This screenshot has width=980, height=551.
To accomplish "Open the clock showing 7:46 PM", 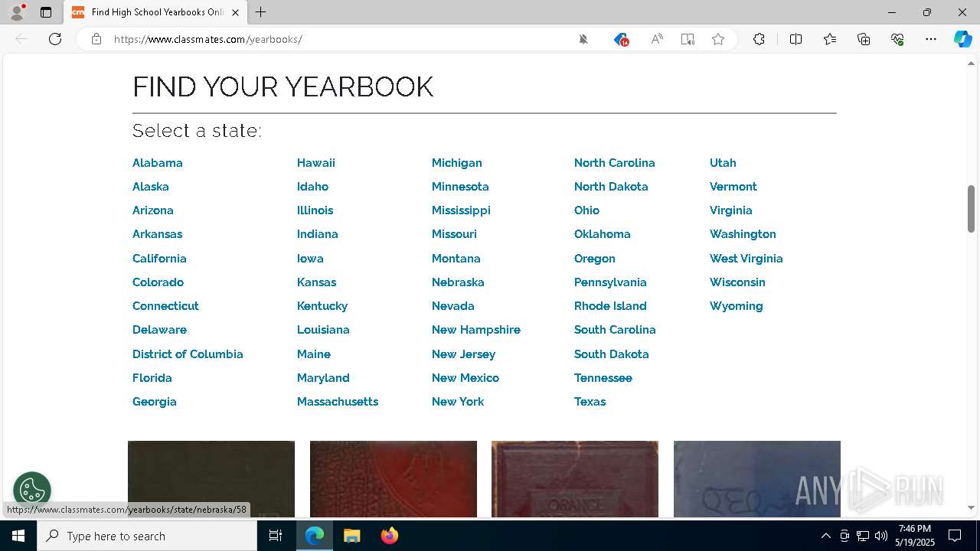I will 915,536.
